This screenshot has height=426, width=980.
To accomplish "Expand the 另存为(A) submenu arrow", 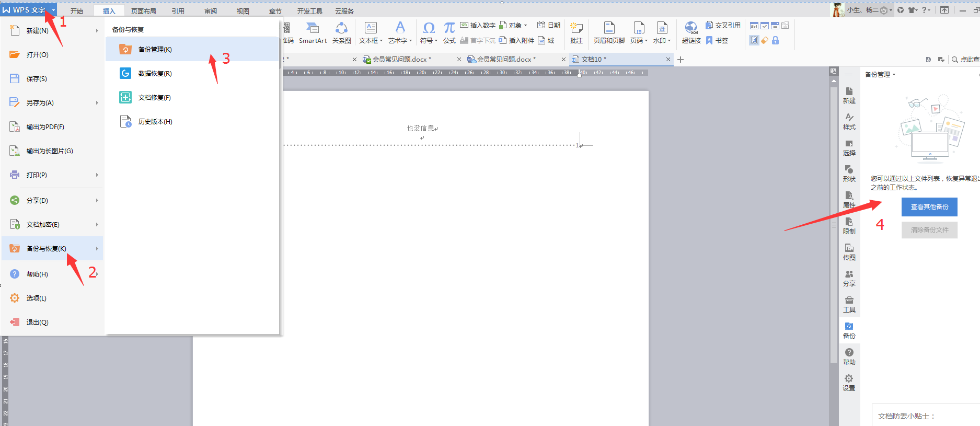I will click(97, 103).
